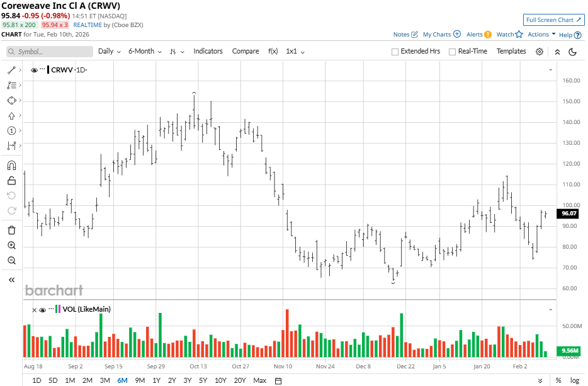
Task: Open the Notes edit icon
Action: pos(414,34)
